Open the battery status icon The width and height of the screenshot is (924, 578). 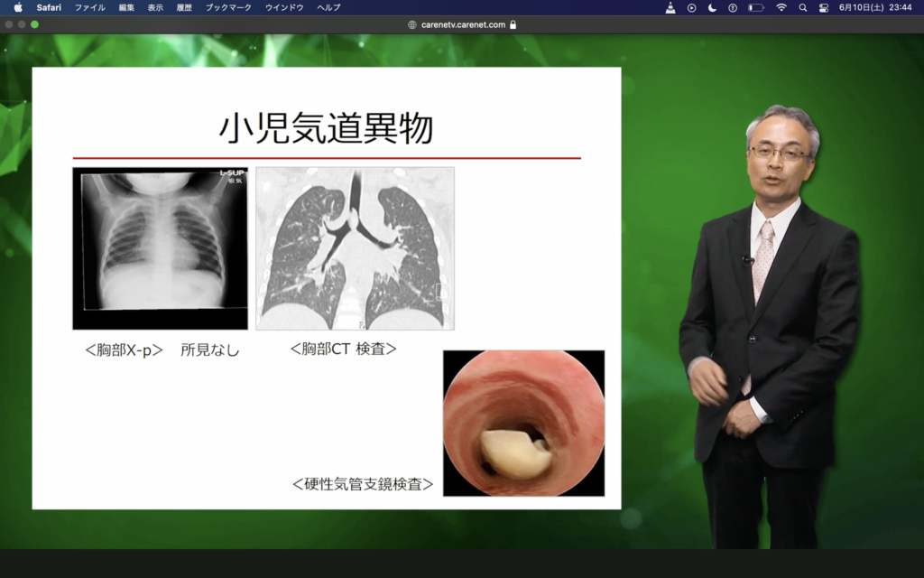point(755,7)
